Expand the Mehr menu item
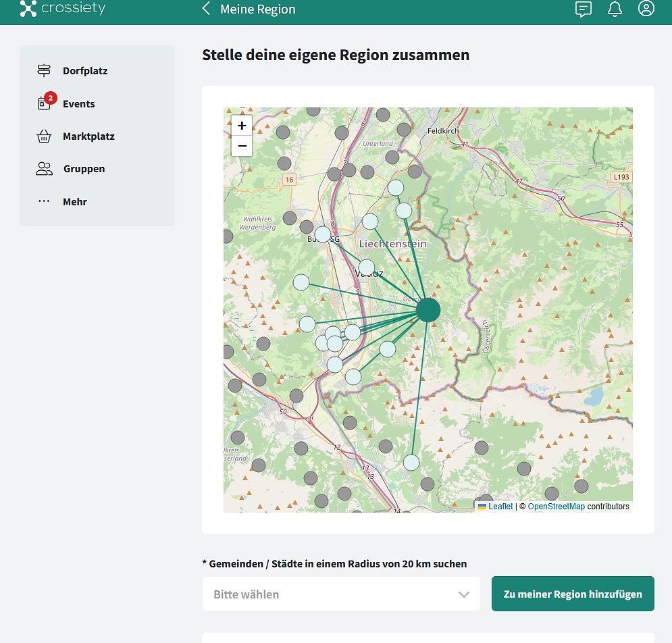The image size is (672, 643). pyautogui.click(x=74, y=202)
